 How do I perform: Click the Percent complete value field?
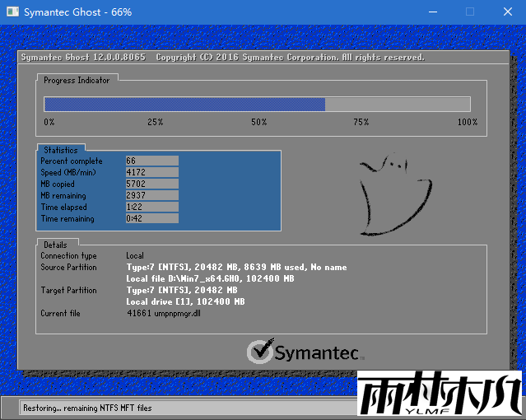point(151,161)
